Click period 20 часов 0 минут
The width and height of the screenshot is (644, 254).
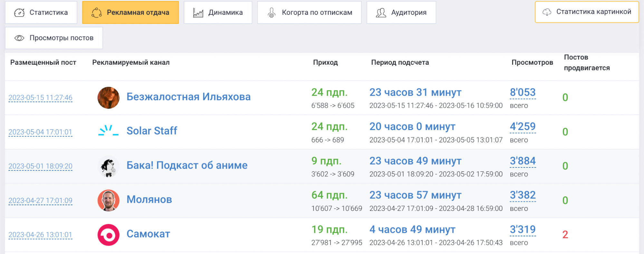pos(412,127)
